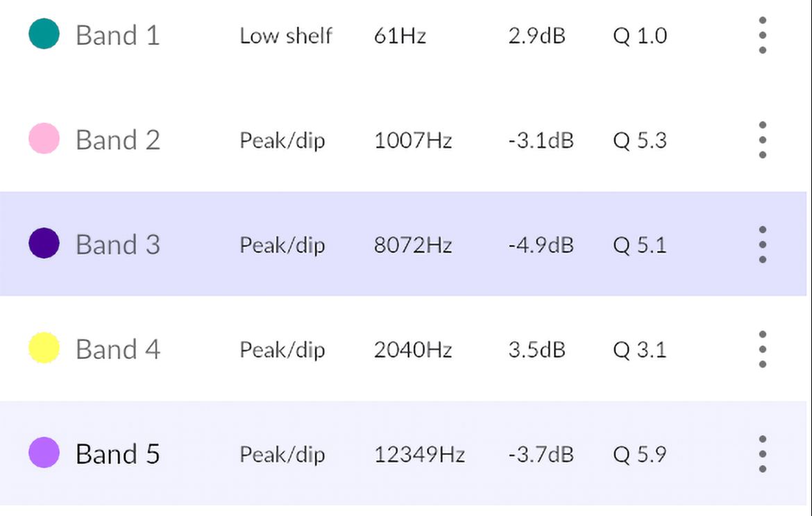Select the 3.5dB gain of Band 4

coord(536,350)
